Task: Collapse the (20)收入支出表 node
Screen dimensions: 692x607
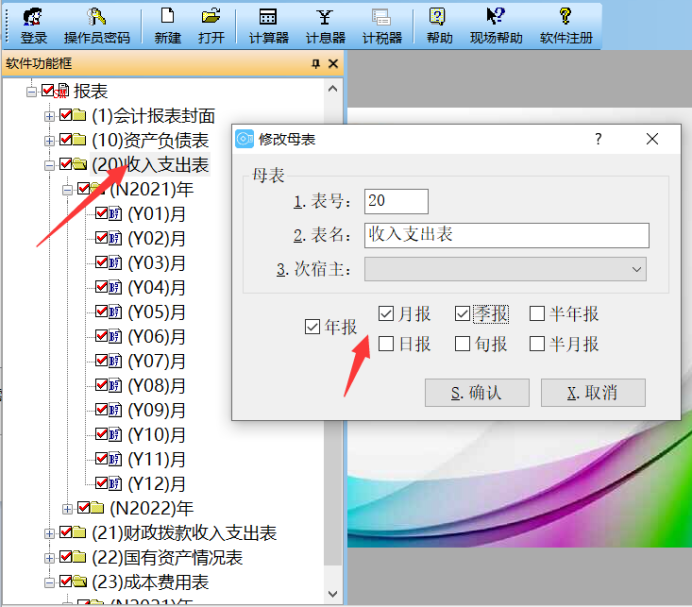Action: pos(49,166)
